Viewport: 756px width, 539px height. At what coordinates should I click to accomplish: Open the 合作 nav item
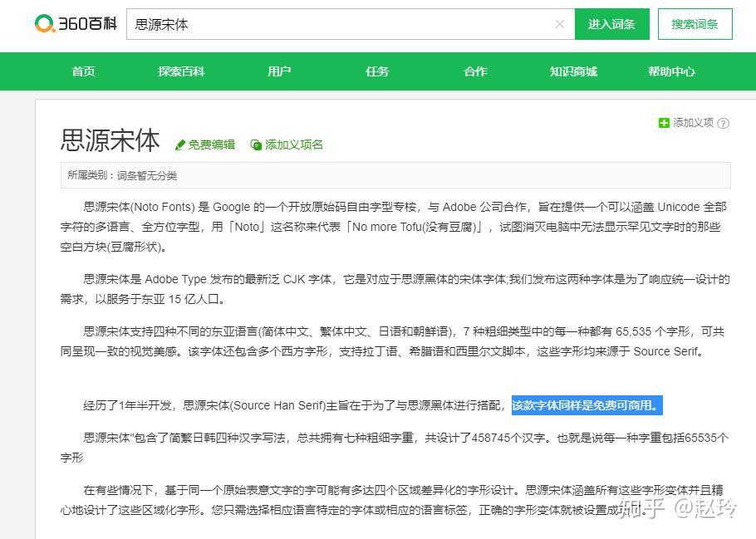[475, 71]
